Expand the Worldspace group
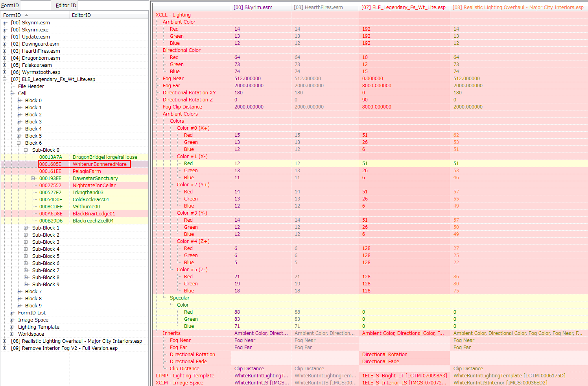The image size is (588, 386). click(x=12, y=334)
